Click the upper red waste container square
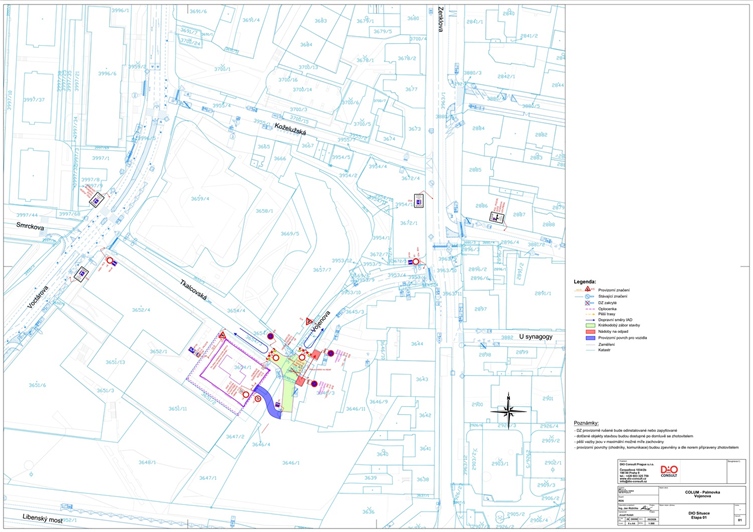This screenshot has width=753, height=532. click(315, 355)
